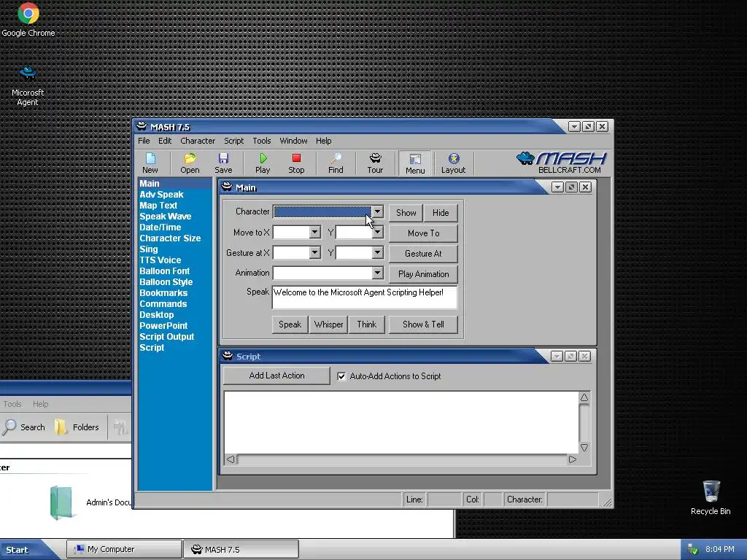The image size is (747, 560).
Task: Stop playback with the Stop icon
Action: (296, 163)
